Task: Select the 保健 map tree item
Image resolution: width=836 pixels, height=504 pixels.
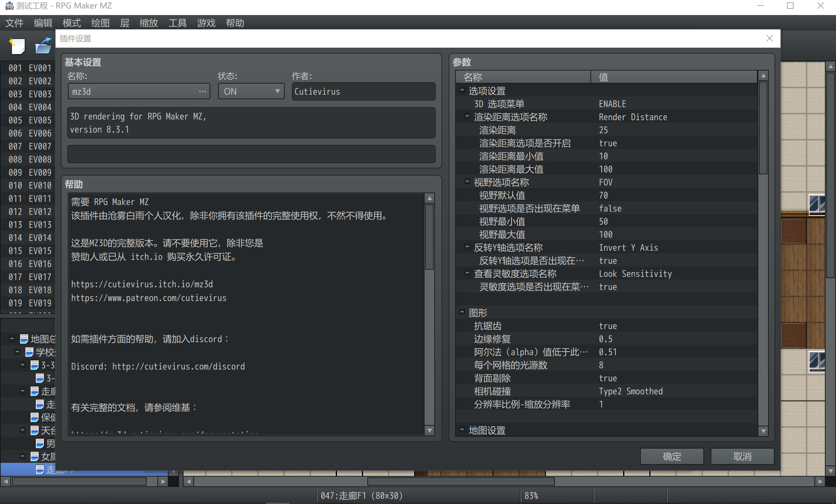Action: click(43, 417)
